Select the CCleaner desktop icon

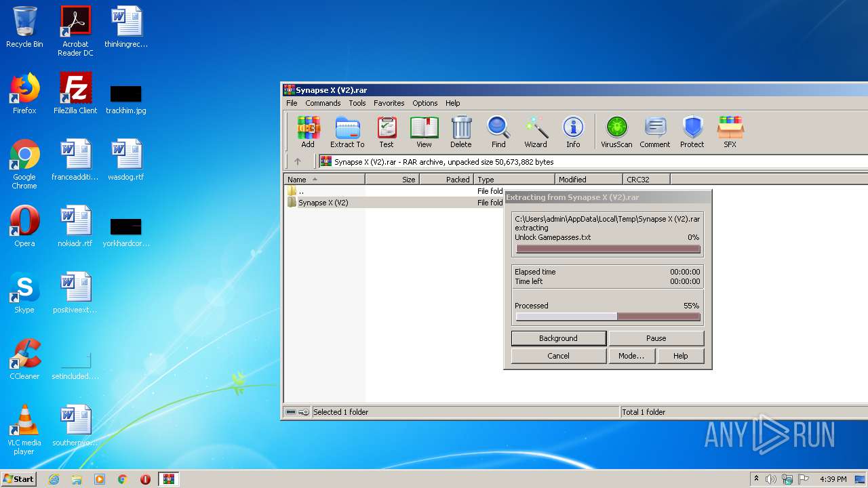24,360
